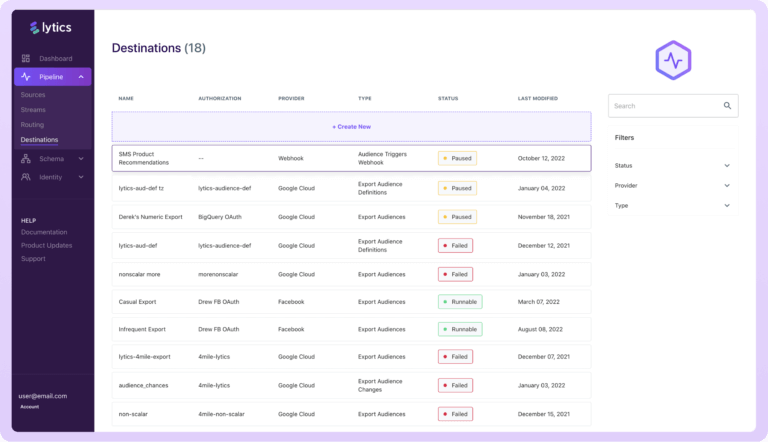Collapse the Pipeline menu chevron
The image size is (768, 442).
(80, 77)
